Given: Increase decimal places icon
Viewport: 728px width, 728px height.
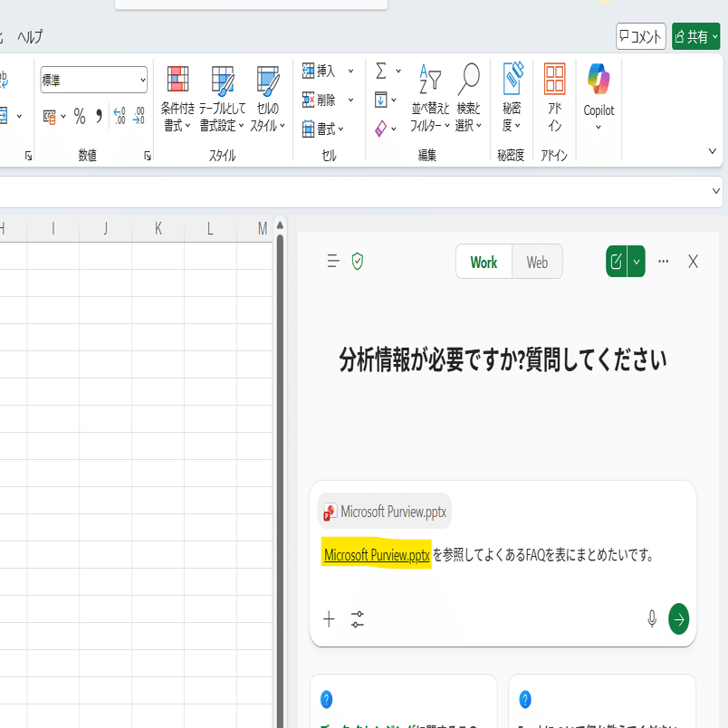Looking at the screenshot, I should pyautogui.click(x=120, y=116).
